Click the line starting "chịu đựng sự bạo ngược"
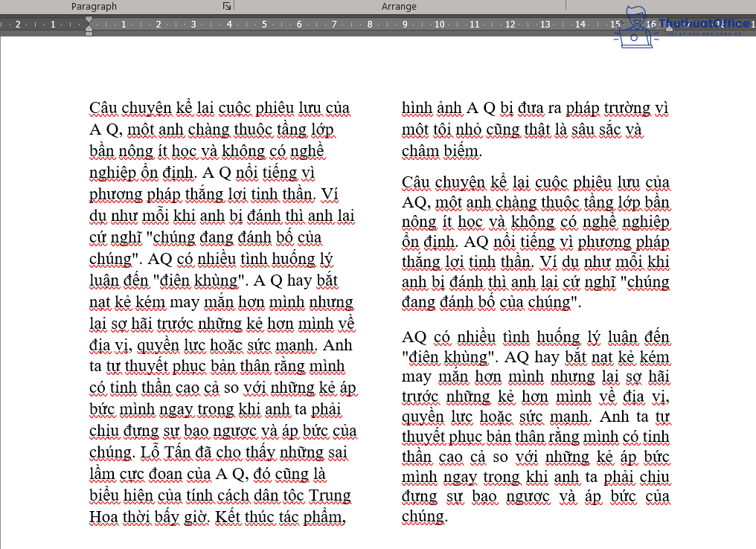This screenshot has height=549, width=756. [222, 431]
